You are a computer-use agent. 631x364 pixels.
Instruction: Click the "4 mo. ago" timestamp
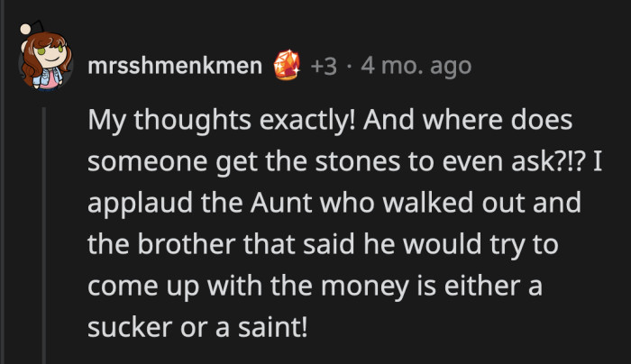(x=415, y=65)
